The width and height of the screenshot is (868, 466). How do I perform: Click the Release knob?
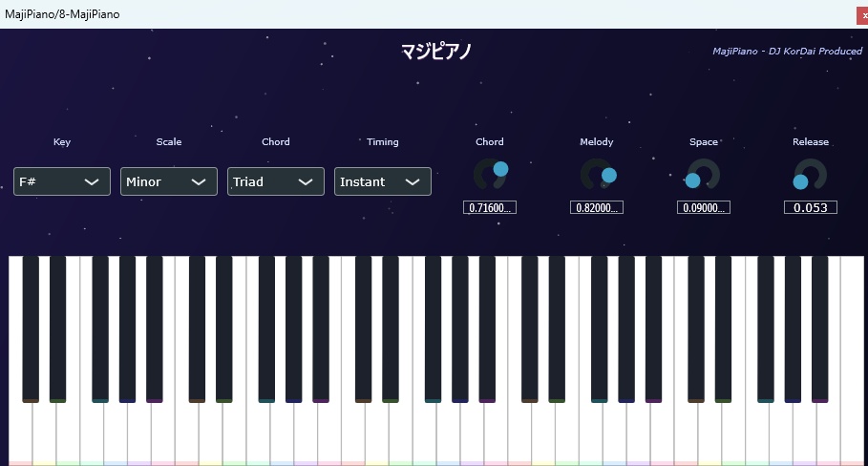point(811,175)
